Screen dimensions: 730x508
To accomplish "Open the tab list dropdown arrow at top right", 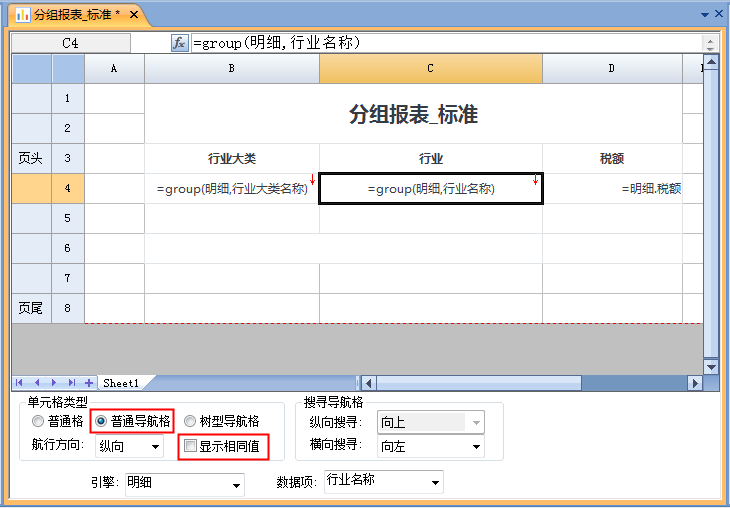I will coord(705,15).
